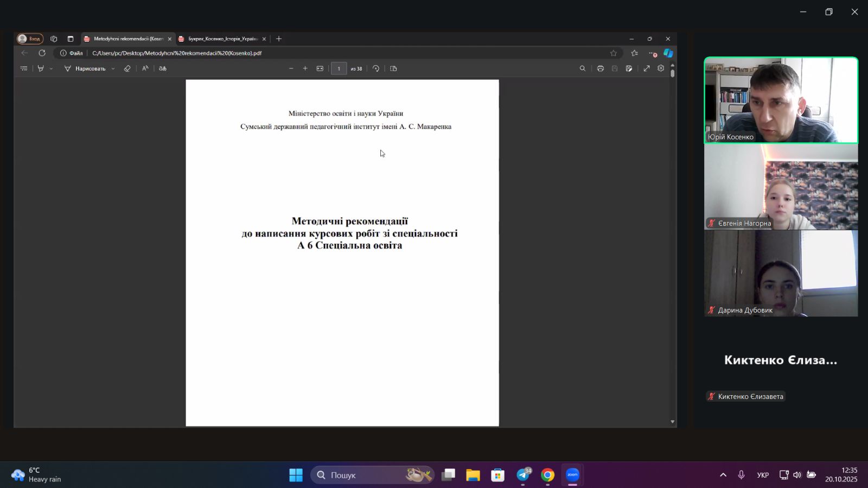Open the table of contents sidebar

coord(24,68)
